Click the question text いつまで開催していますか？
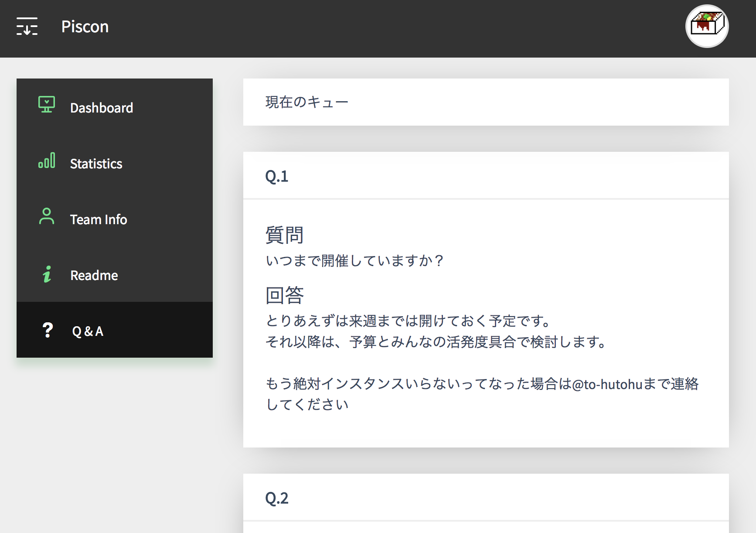The width and height of the screenshot is (756, 533). (355, 261)
